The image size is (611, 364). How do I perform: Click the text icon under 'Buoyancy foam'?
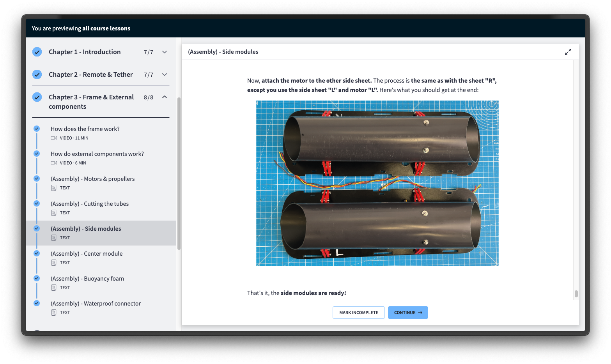pos(54,288)
